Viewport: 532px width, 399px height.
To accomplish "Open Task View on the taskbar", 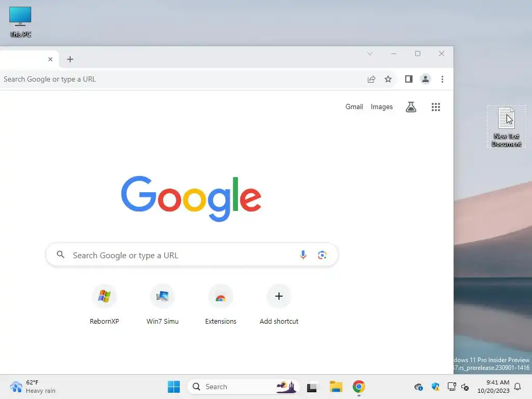I will [x=312, y=387].
